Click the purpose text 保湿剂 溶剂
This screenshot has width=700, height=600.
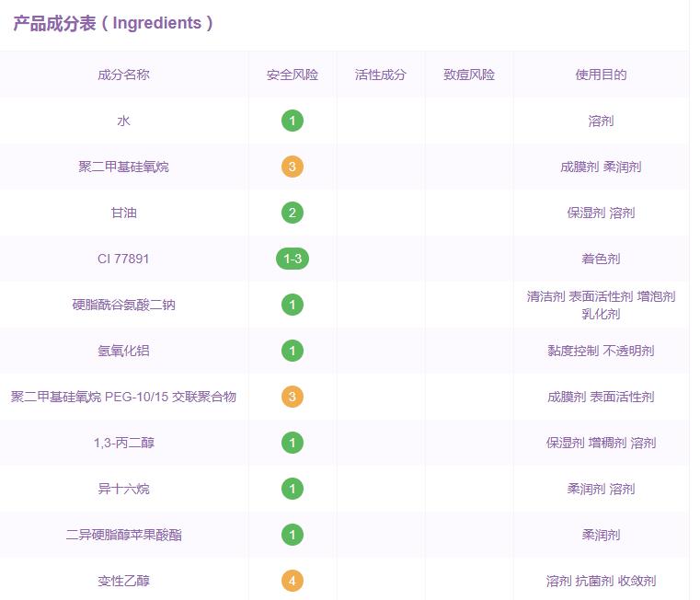[x=601, y=213]
